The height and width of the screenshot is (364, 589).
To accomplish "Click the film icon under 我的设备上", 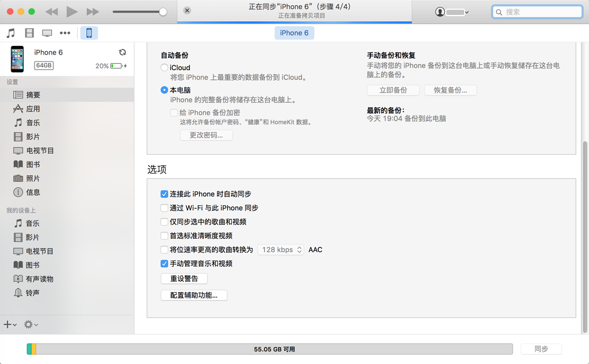I will click(x=18, y=237).
